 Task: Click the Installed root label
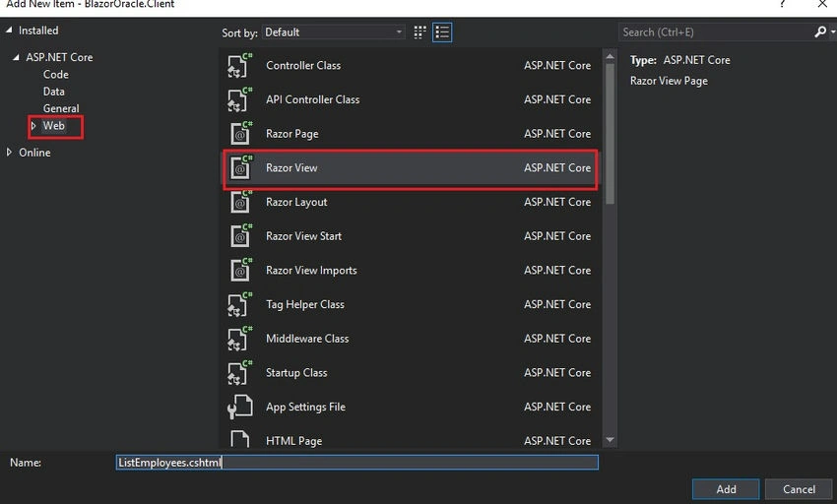pos(38,31)
